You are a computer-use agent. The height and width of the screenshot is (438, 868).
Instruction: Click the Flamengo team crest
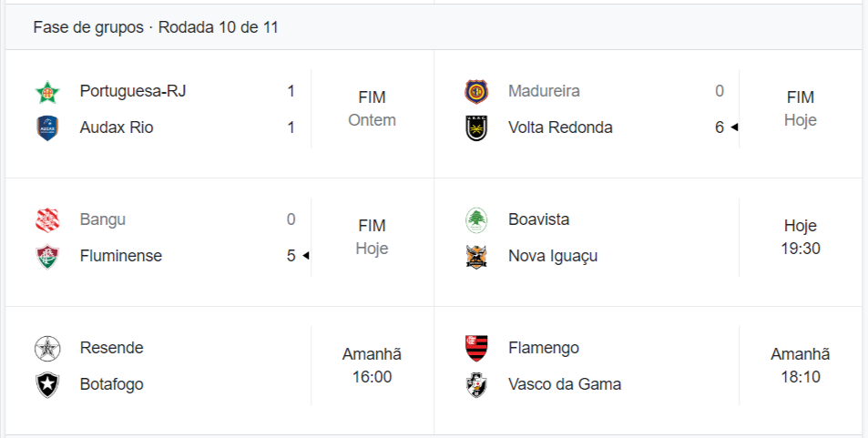tap(475, 348)
